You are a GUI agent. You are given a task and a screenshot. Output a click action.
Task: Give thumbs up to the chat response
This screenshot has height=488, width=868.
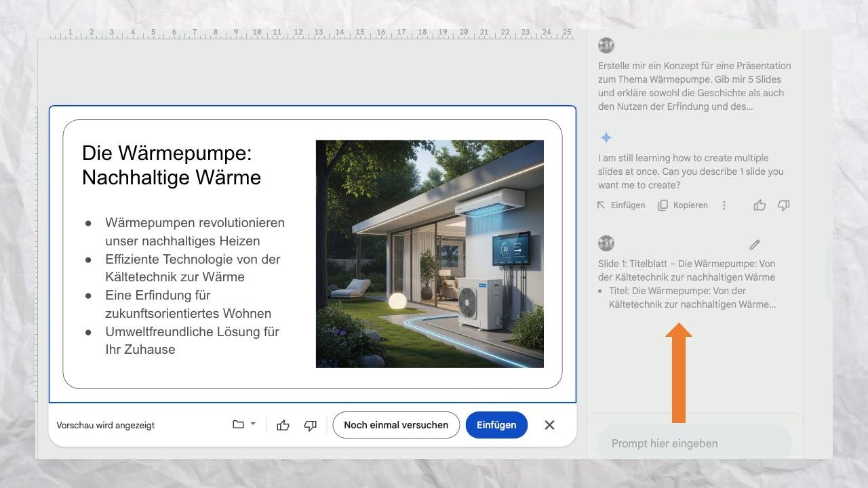point(759,205)
